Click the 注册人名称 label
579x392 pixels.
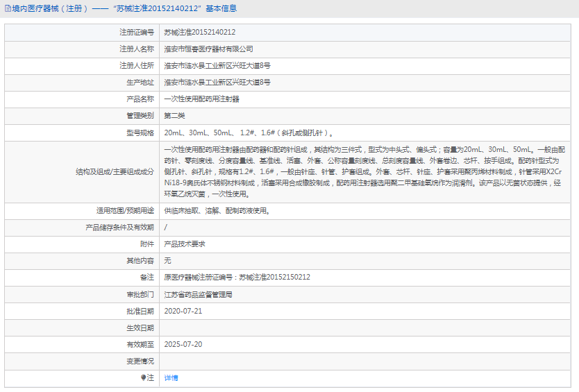[137, 49]
